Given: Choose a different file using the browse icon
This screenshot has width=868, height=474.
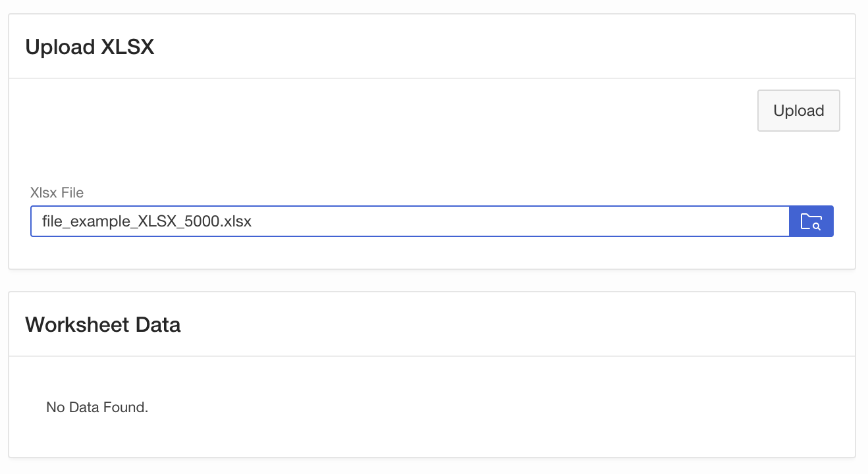Looking at the screenshot, I should pos(811,221).
